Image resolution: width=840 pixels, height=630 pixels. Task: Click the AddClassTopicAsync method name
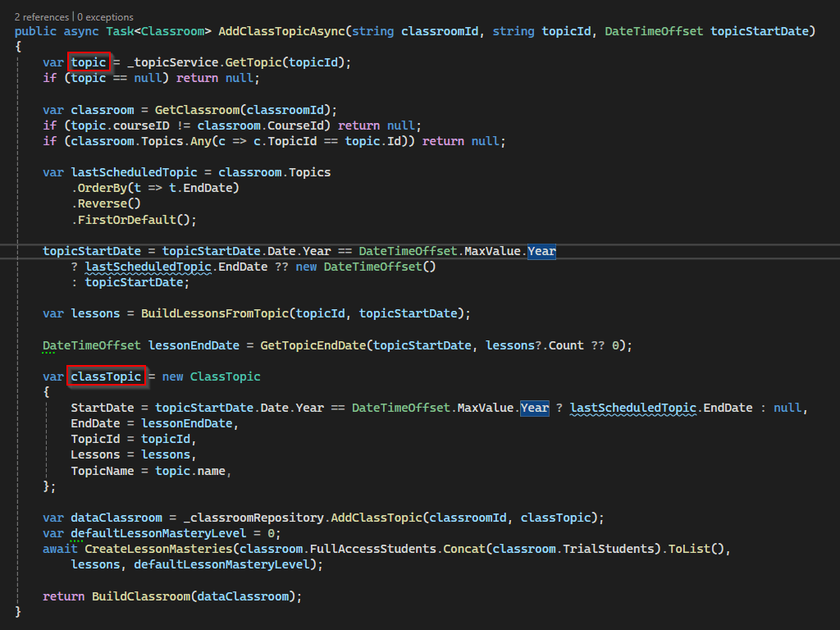(281, 31)
